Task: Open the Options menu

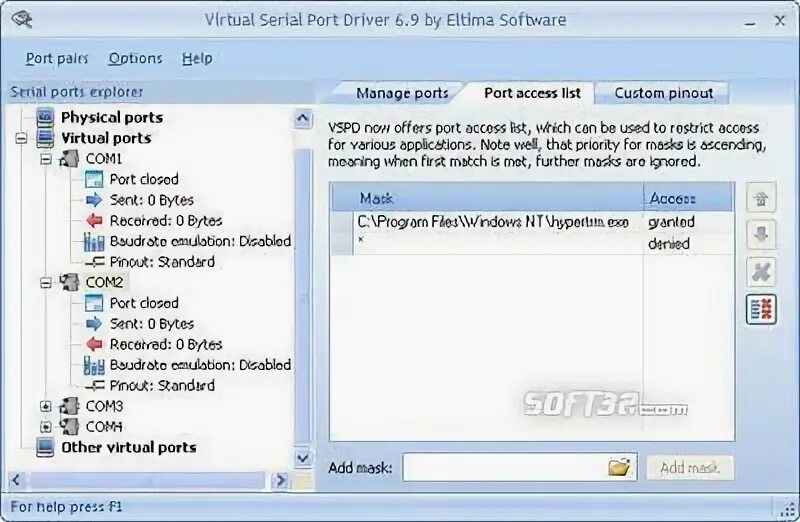Action: (x=135, y=59)
